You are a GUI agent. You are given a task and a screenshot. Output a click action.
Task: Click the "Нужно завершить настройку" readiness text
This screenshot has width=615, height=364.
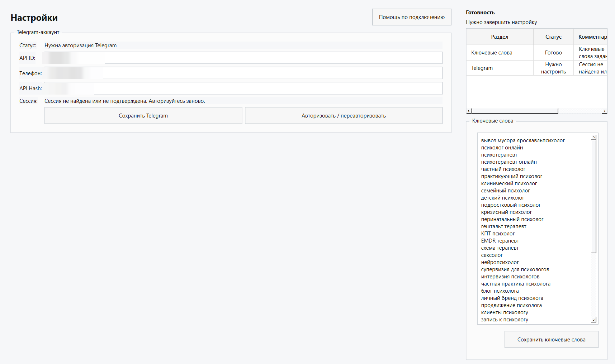[501, 22]
